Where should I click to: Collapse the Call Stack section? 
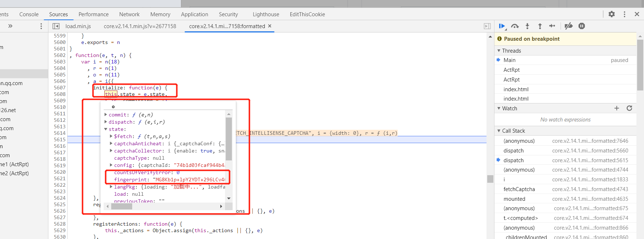click(499, 131)
